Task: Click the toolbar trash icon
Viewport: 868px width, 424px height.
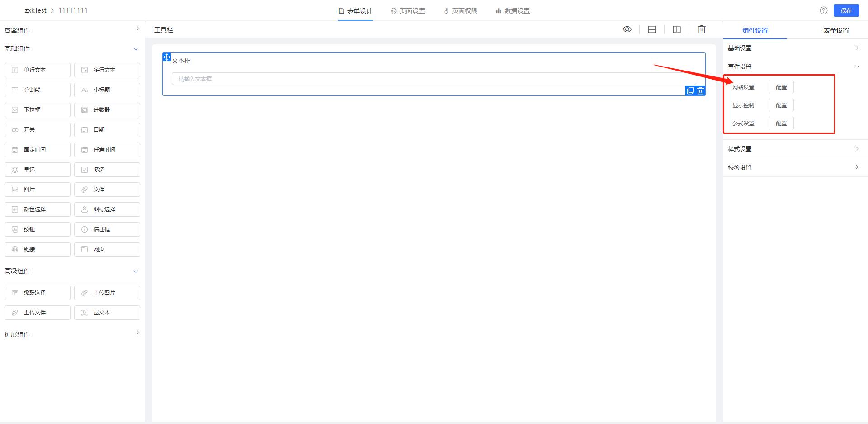Action: click(x=702, y=29)
